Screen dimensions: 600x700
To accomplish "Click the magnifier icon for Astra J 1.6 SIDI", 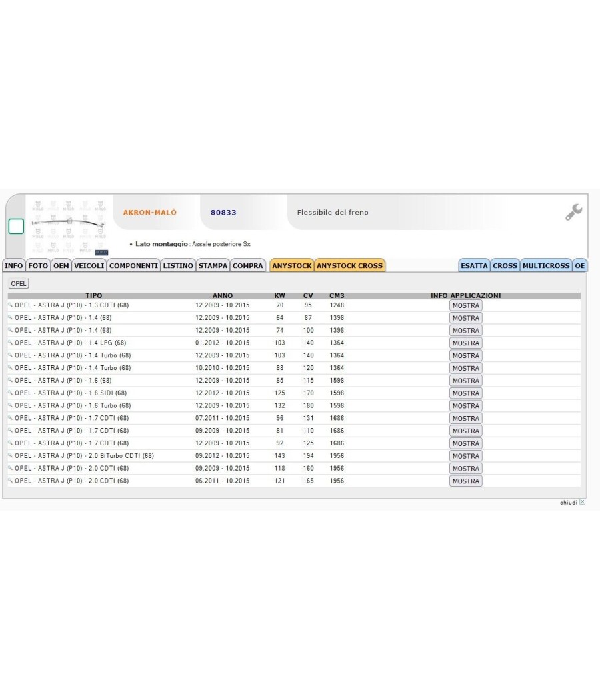I will point(10,393).
